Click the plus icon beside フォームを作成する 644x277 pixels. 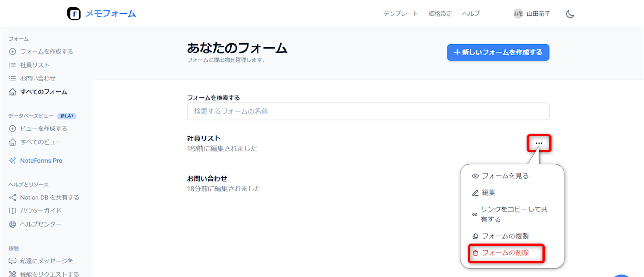coord(13,52)
